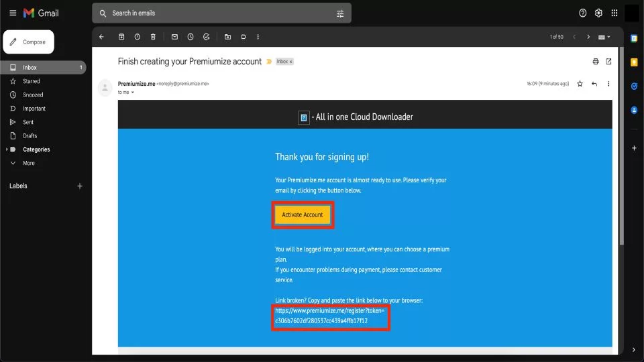The image size is (644, 362).
Task: Go to the older email arrow
Action: 588,37
